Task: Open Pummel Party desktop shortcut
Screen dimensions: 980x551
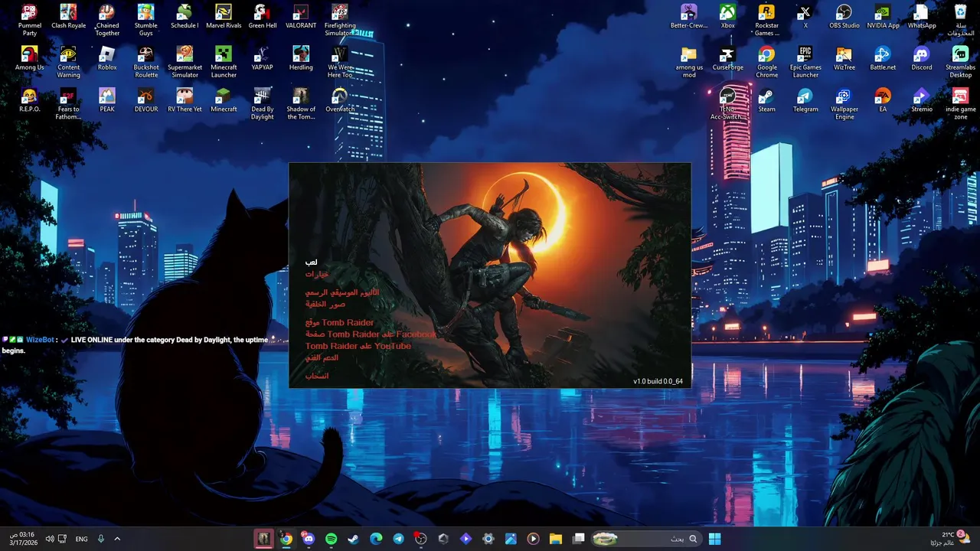Action: [29, 20]
